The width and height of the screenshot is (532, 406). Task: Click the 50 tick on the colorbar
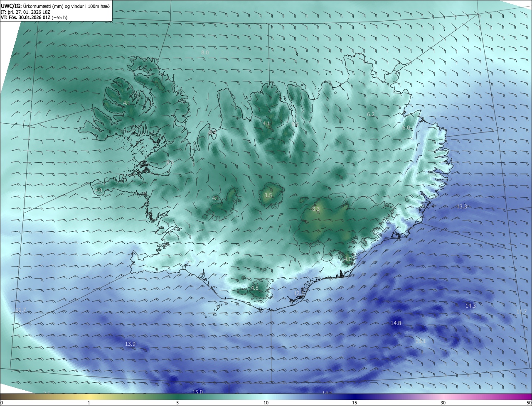[529, 403]
